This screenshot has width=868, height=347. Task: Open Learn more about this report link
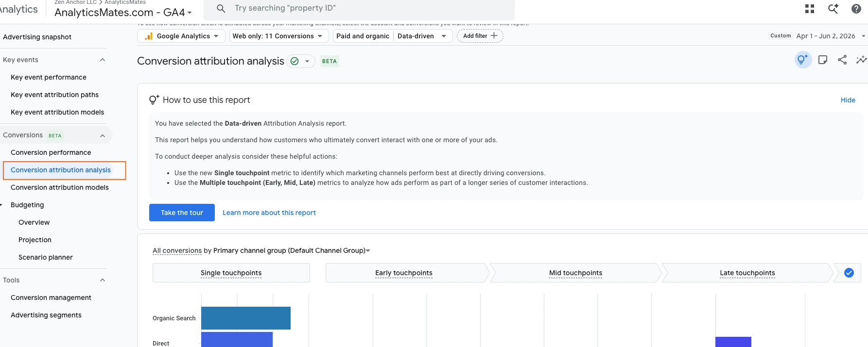269,213
